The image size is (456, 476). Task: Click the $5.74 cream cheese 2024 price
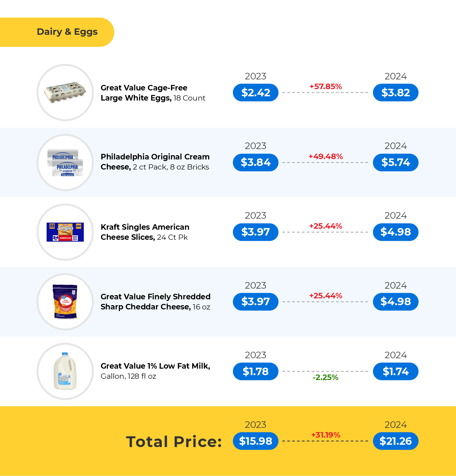[395, 162]
